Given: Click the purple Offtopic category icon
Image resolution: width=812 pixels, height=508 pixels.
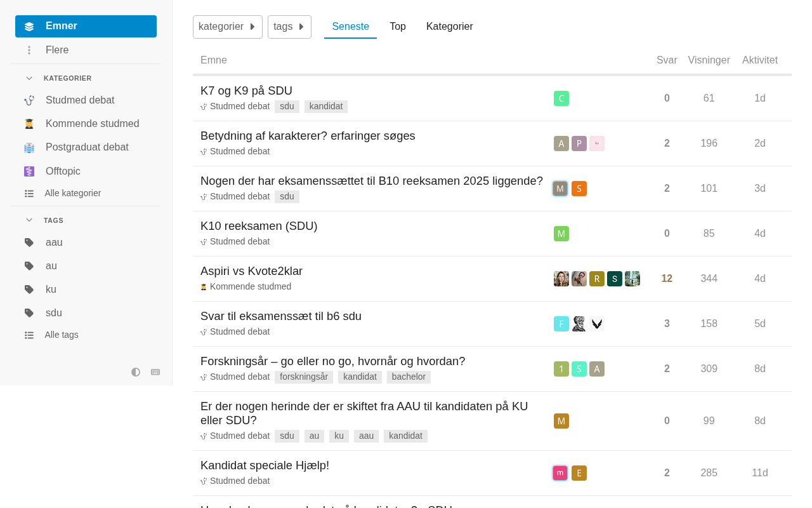Looking at the screenshot, I should click(29, 171).
